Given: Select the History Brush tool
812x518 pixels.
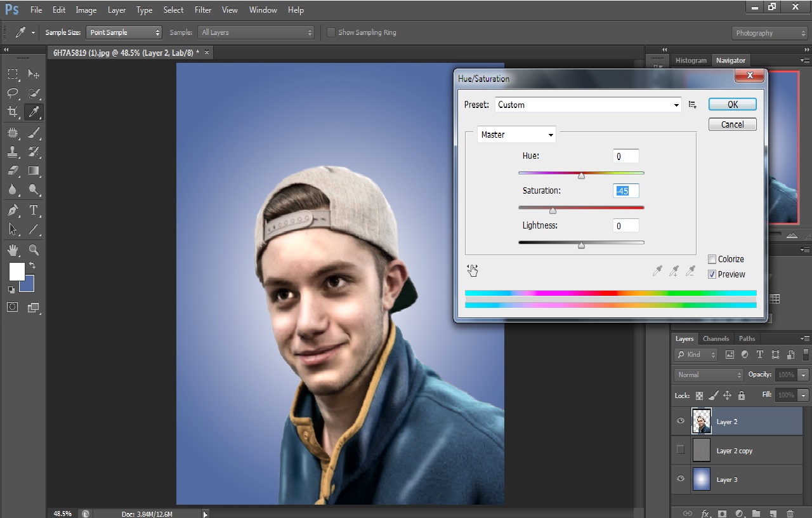Looking at the screenshot, I should click(x=34, y=152).
